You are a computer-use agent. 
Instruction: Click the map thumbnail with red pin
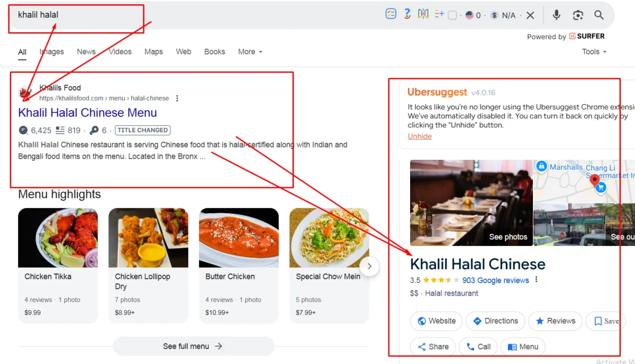coord(584,181)
